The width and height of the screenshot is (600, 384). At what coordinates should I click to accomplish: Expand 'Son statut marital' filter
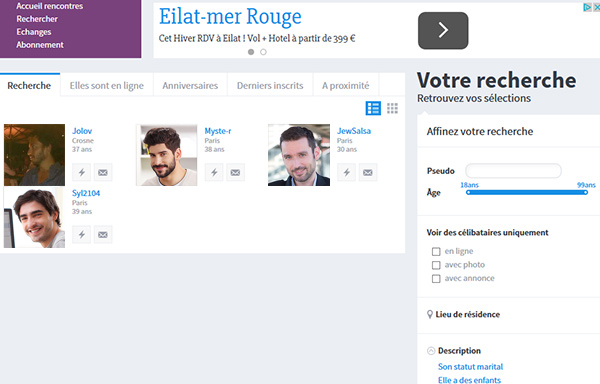pyautogui.click(x=470, y=366)
